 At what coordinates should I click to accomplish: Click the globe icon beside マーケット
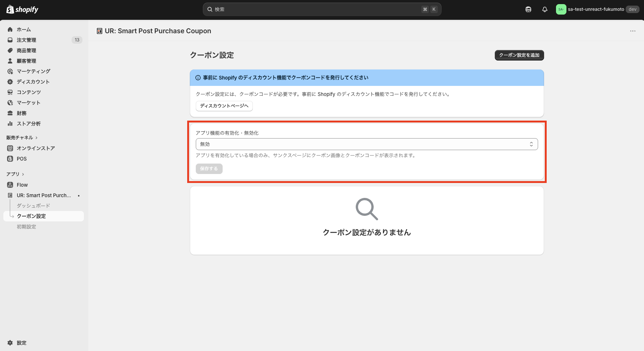pyautogui.click(x=10, y=103)
